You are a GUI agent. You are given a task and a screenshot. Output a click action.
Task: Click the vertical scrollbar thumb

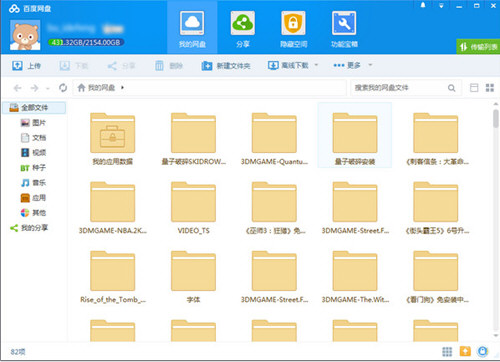(x=496, y=118)
